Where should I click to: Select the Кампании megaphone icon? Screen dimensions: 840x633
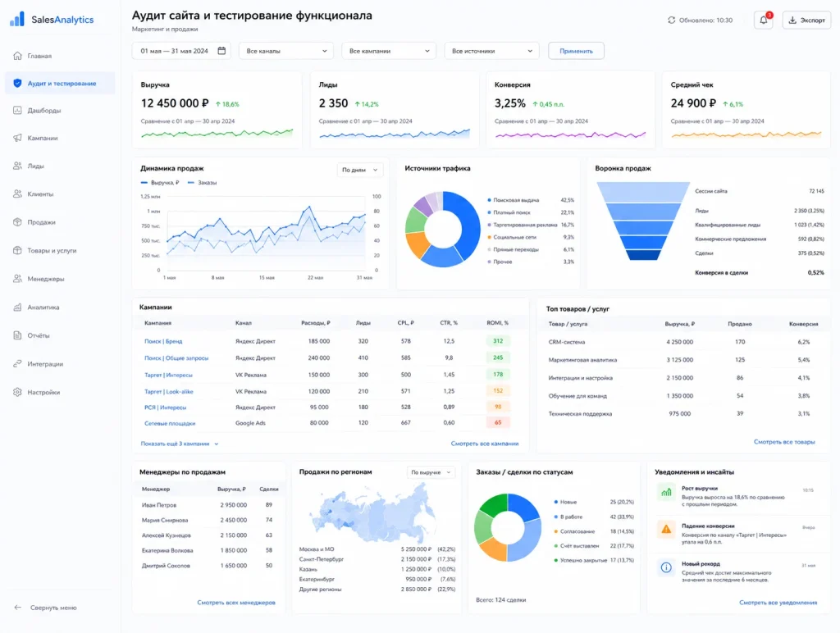[18, 139]
